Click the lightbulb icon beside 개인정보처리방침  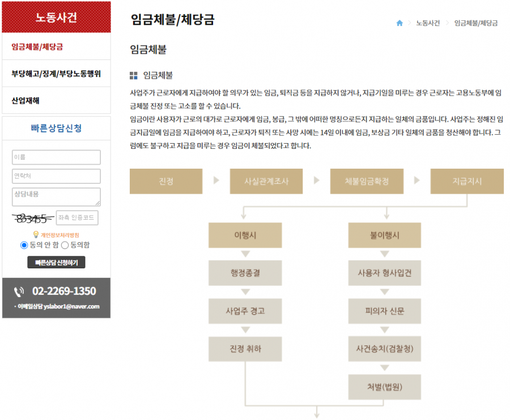[36, 234]
